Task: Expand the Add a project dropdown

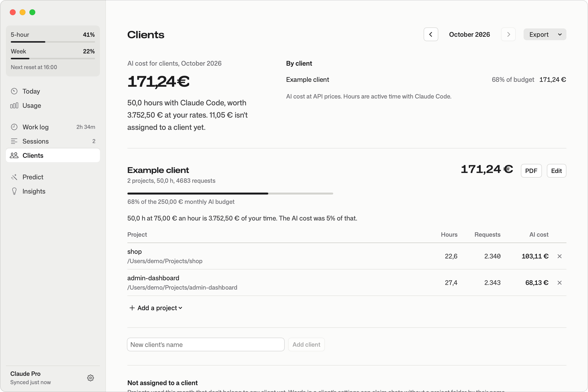Action: [x=156, y=308]
